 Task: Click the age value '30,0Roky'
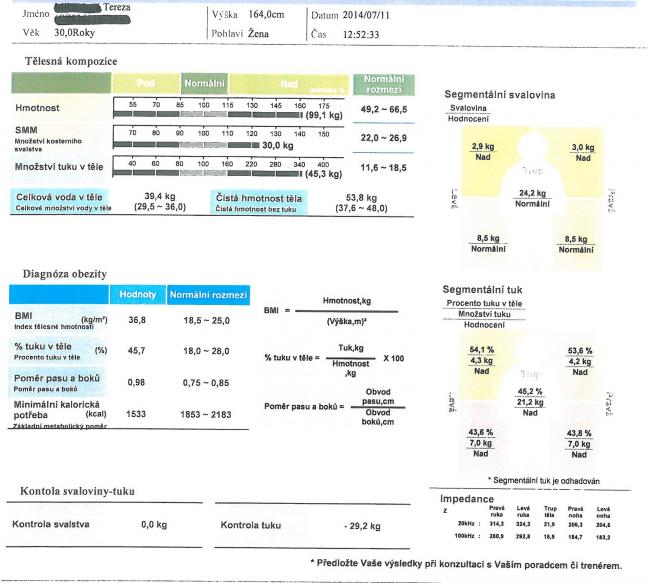[75, 33]
